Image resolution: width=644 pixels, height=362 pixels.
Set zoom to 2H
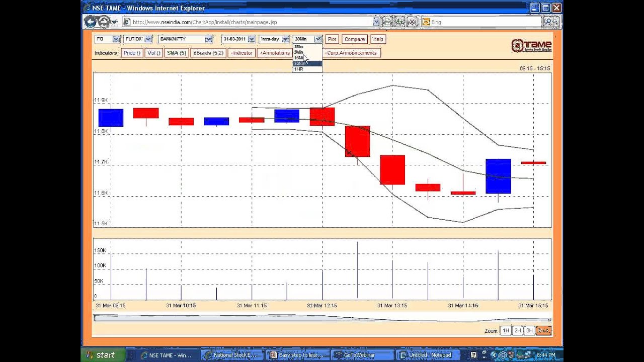click(517, 330)
